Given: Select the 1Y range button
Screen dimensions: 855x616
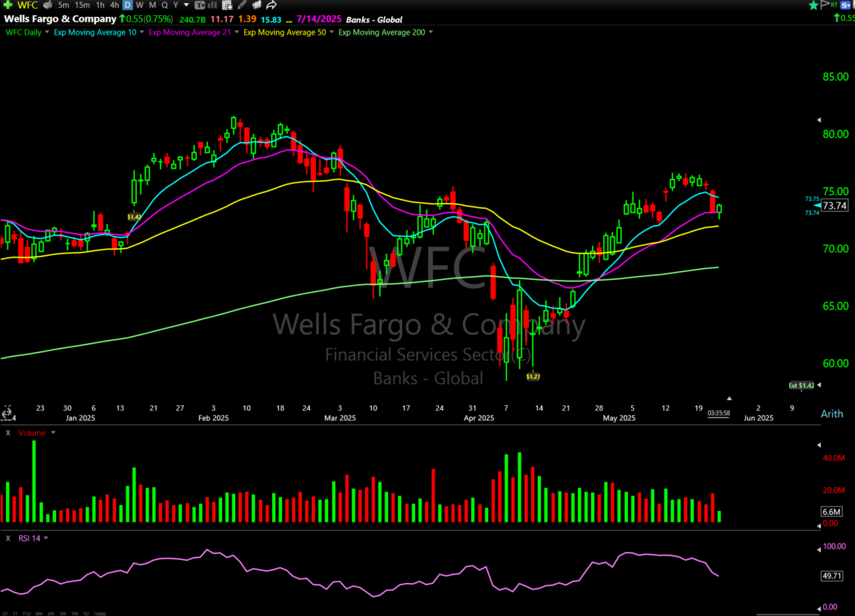Looking at the screenshot, I should point(15,613).
